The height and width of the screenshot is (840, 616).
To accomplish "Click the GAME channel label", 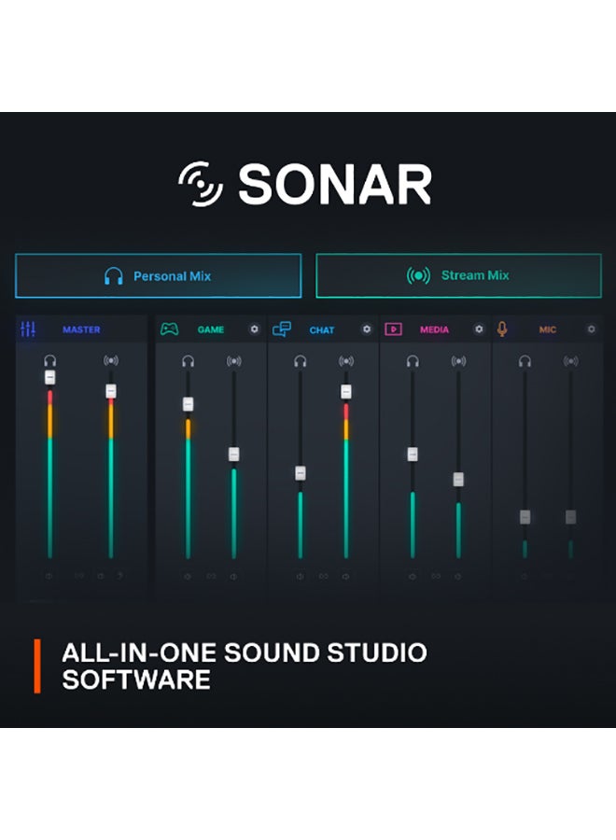I will point(211,329).
